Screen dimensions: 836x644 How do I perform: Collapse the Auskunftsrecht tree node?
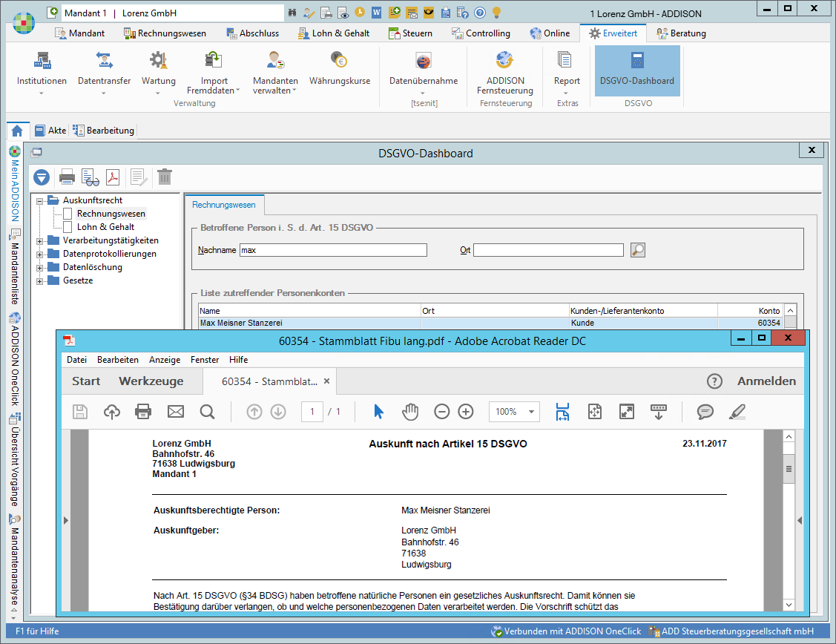click(40, 200)
